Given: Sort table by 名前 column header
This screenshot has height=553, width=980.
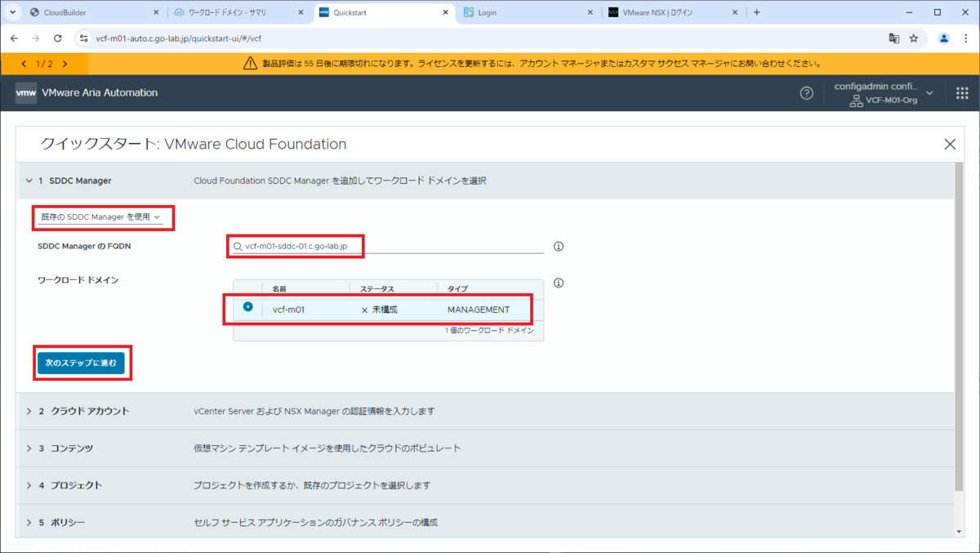Looking at the screenshot, I should (x=279, y=289).
